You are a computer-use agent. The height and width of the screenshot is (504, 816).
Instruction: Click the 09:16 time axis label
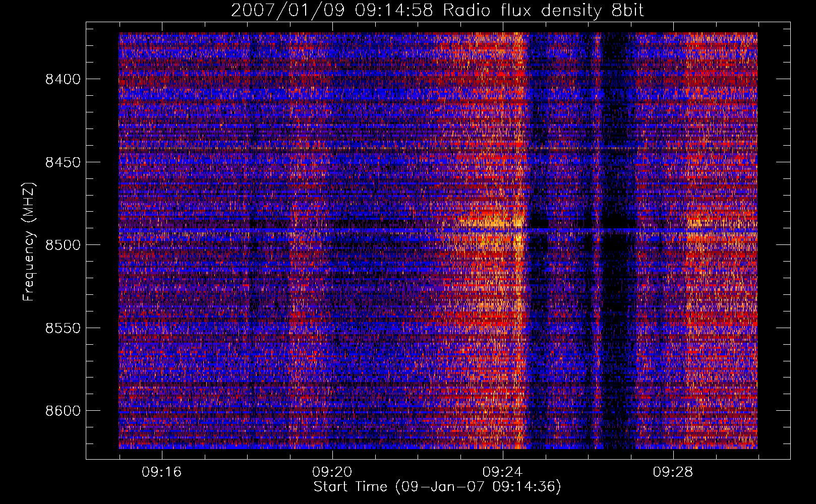click(x=161, y=472)
